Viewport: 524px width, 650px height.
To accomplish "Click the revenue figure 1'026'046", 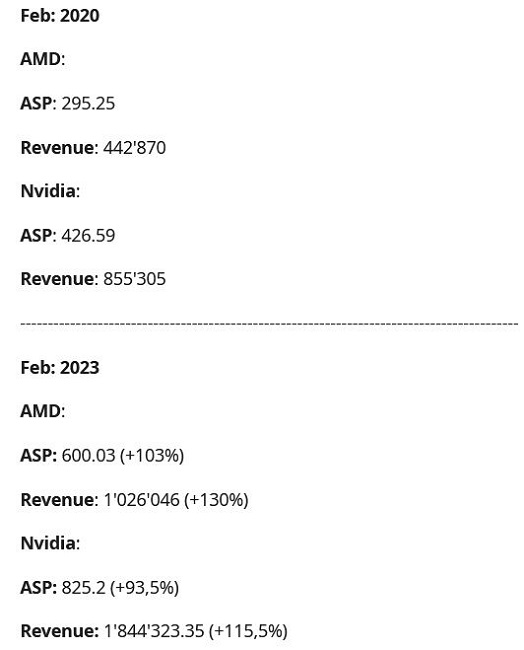I will click(x=141, y=500).
